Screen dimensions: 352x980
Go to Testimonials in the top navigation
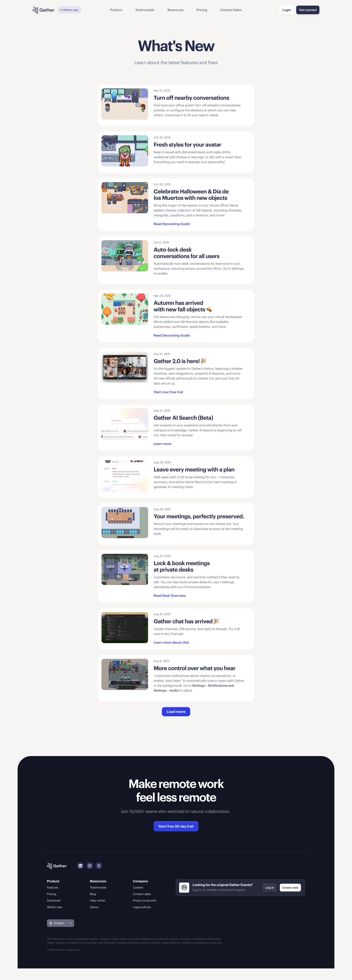point(145,10)
